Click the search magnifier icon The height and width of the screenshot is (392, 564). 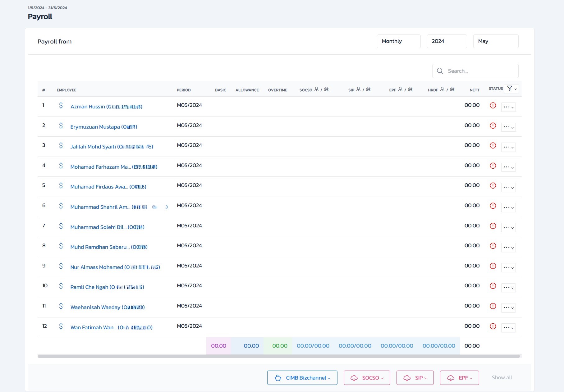[x=440, y=71]
